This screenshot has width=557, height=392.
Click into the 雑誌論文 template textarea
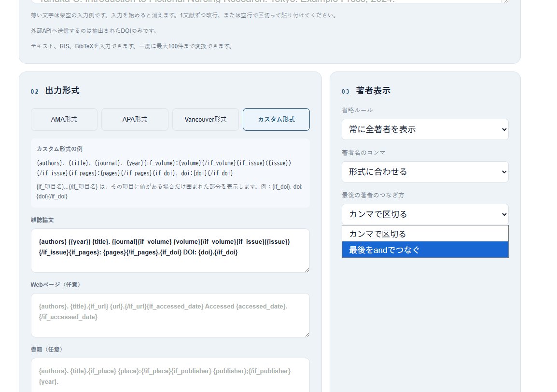pos(170,251)
